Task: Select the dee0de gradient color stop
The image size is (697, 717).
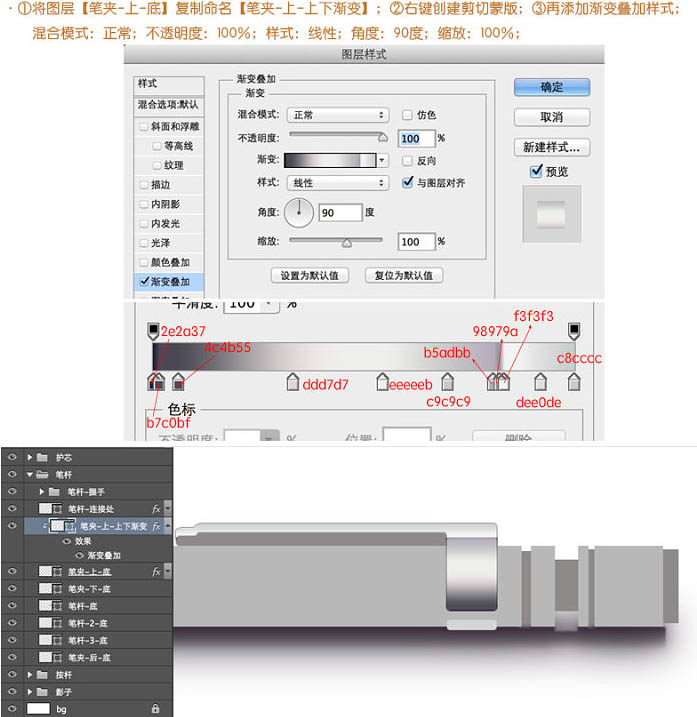Action: [541, 382]
